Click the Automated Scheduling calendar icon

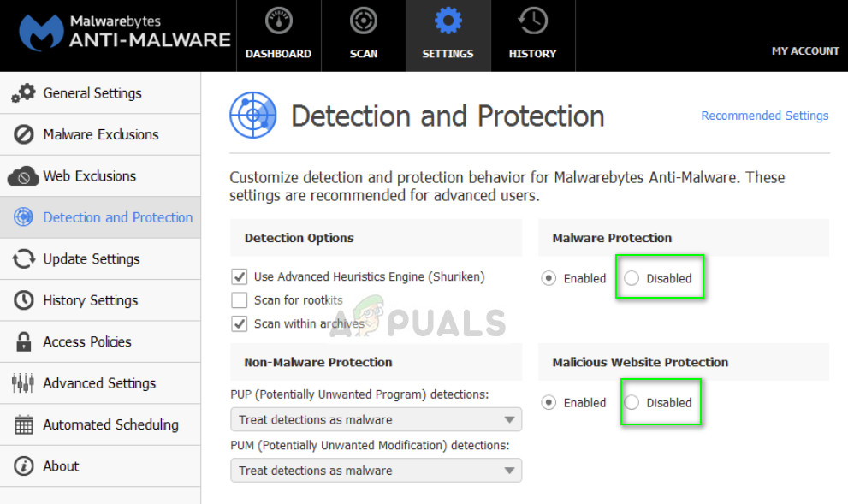coord(22,424)
